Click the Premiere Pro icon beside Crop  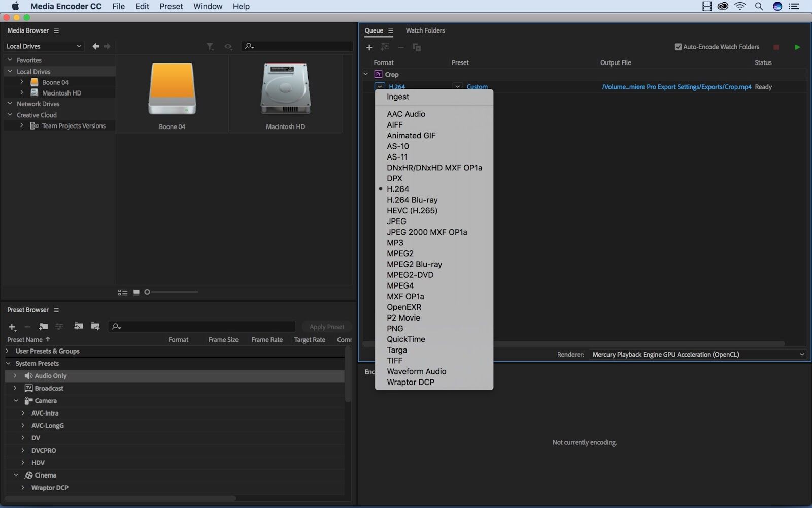(x=378, y=74)
